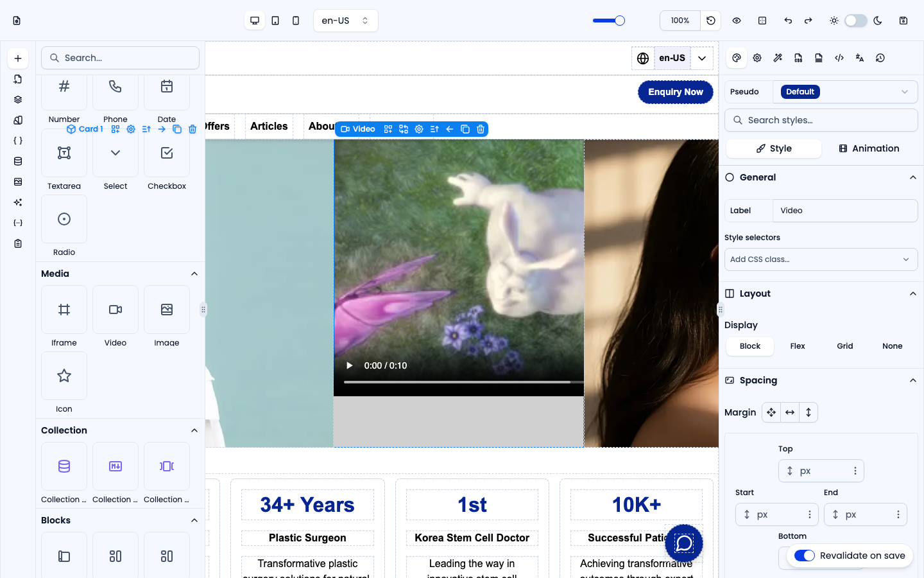This screenshot has width=924, height=578.
Task: Collapse the Spacing section
Action: 913,380
